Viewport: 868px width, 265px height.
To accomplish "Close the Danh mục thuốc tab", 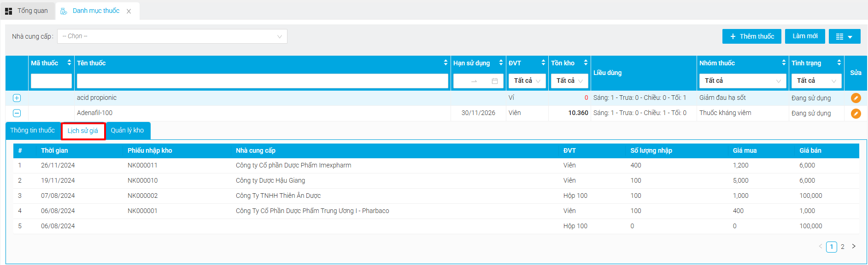I will (x=129, y=12).
